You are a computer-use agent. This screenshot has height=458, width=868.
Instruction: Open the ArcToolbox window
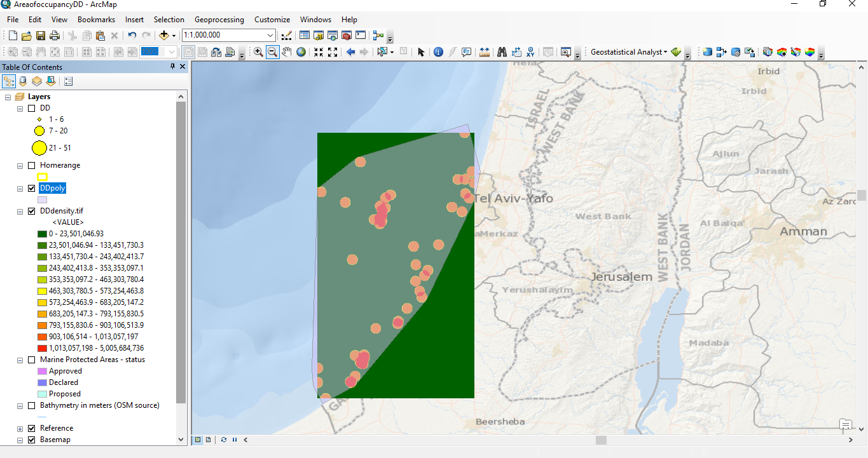[347, 36]
